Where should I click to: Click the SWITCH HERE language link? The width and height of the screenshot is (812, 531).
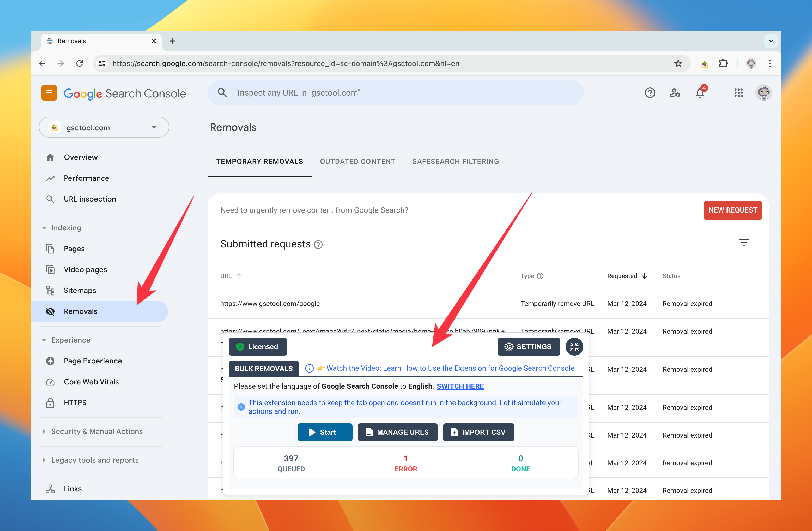coord(460,386)
